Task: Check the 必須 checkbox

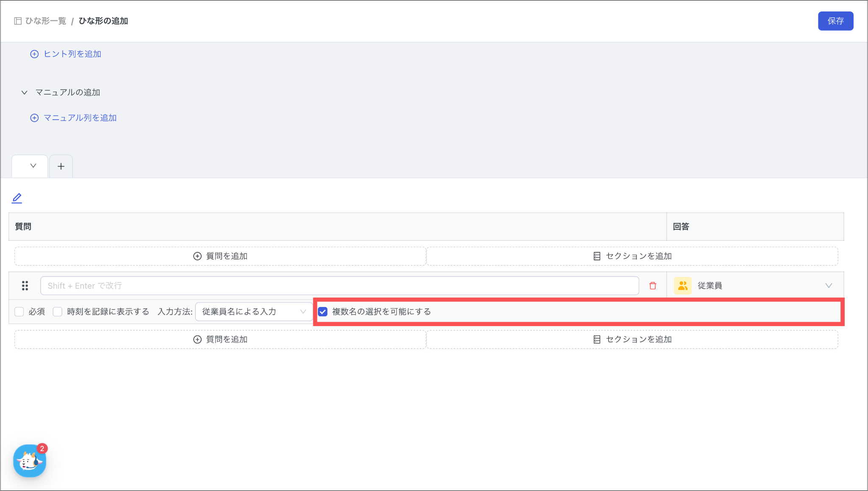Action: pyautogui.click(x=19, y=312)
